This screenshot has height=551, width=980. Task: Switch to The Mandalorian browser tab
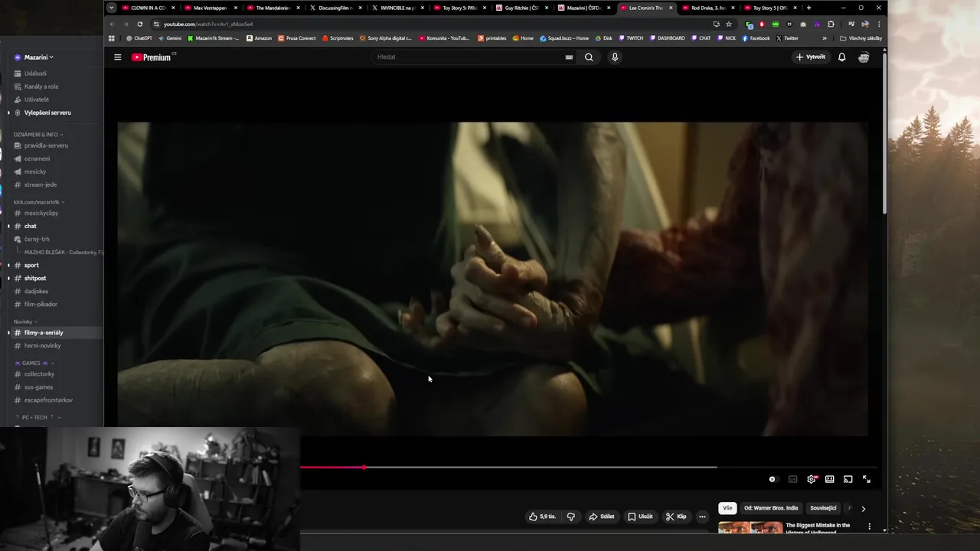point(272,8)
